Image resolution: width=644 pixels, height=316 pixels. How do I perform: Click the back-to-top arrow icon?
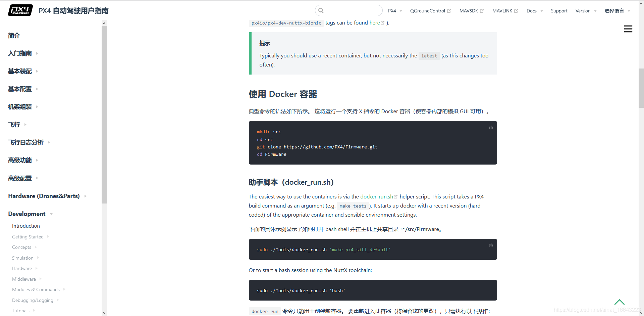pos(619,302)
